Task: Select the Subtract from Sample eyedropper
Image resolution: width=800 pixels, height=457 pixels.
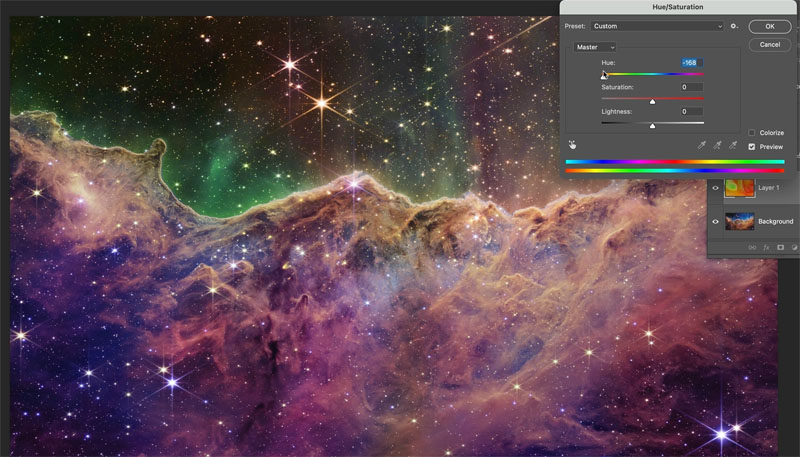Action: pyautogui.click(x=733, y=145)
